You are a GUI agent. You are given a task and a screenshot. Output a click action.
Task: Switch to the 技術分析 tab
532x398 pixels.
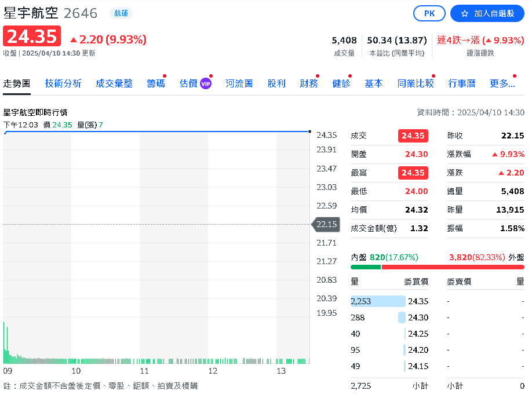pos(63,83)
